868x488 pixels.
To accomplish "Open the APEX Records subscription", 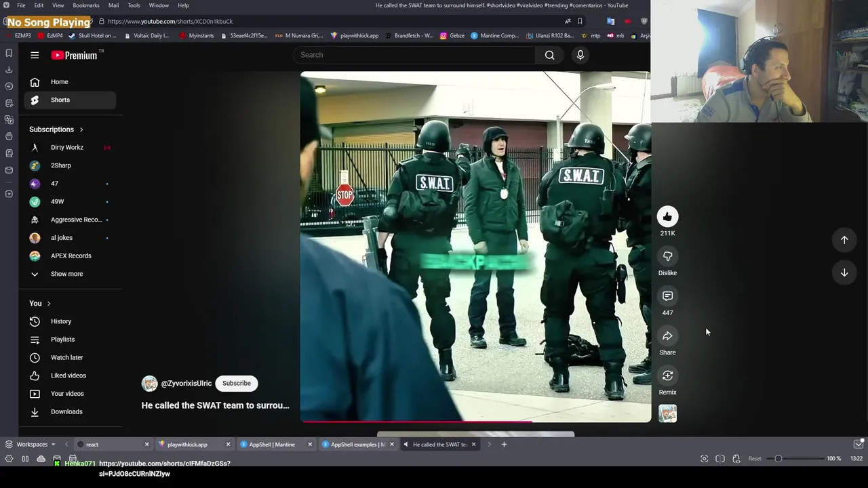I will [71, 256].
